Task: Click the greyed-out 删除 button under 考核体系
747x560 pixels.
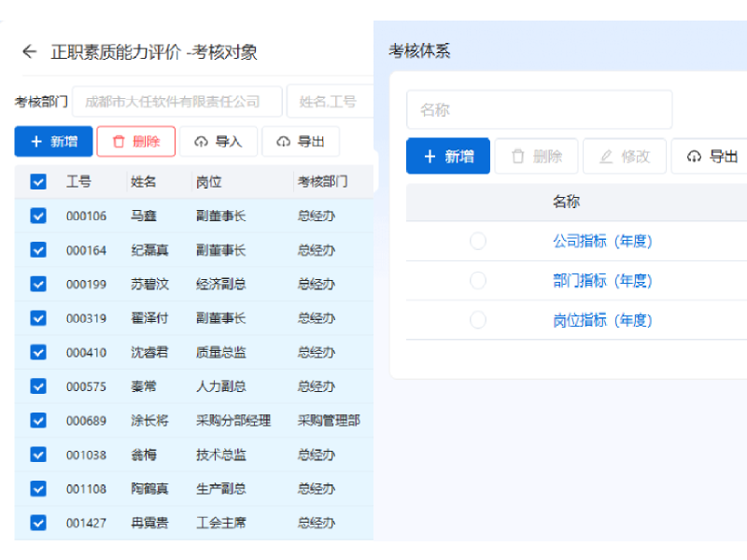Action: (x=536, y=156)
